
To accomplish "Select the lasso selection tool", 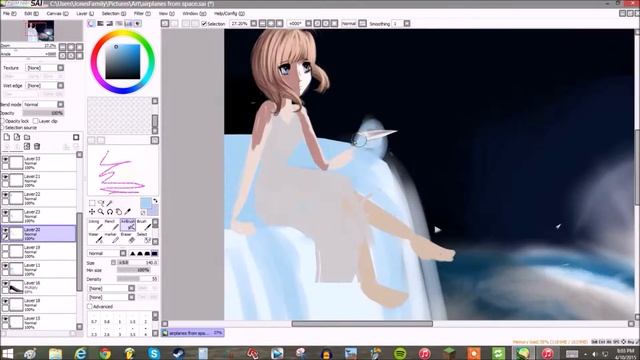I will (101, 203).
